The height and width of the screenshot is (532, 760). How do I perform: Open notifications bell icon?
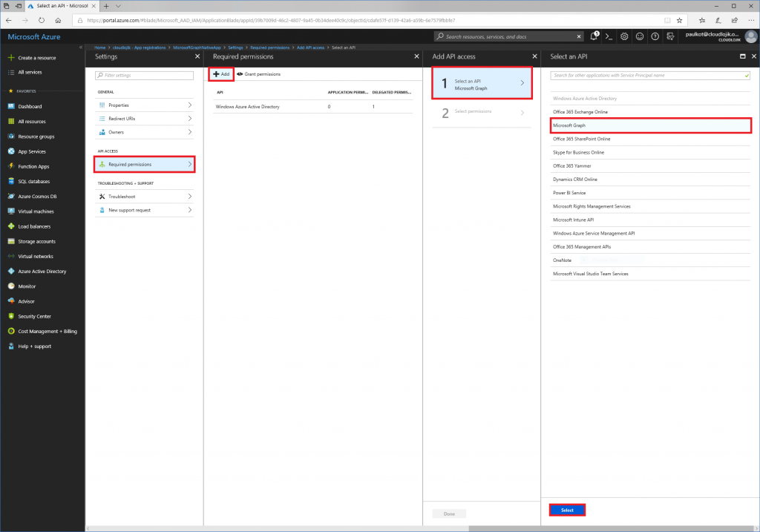594,36
